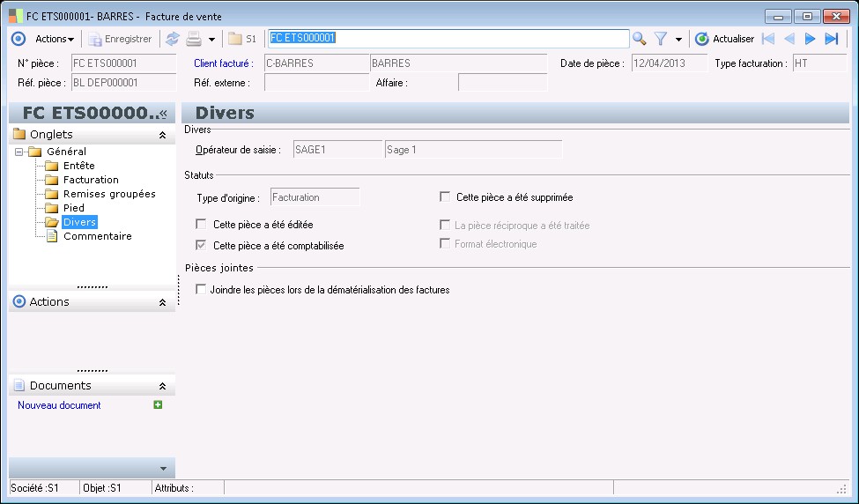Collapse the Onglets panel section
Image resolution: width=859 pixels, height=504 pixels.
click(162, 135)
